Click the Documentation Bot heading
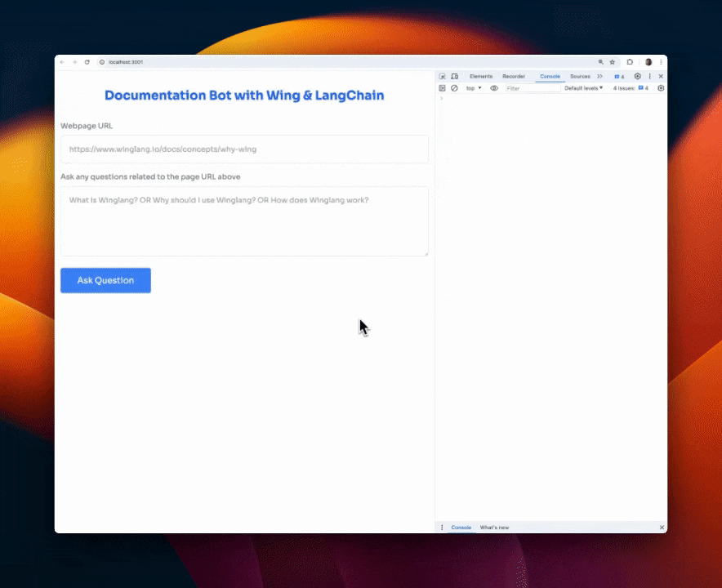The width and height of the screenshot is (722, 588). point(244,96)
